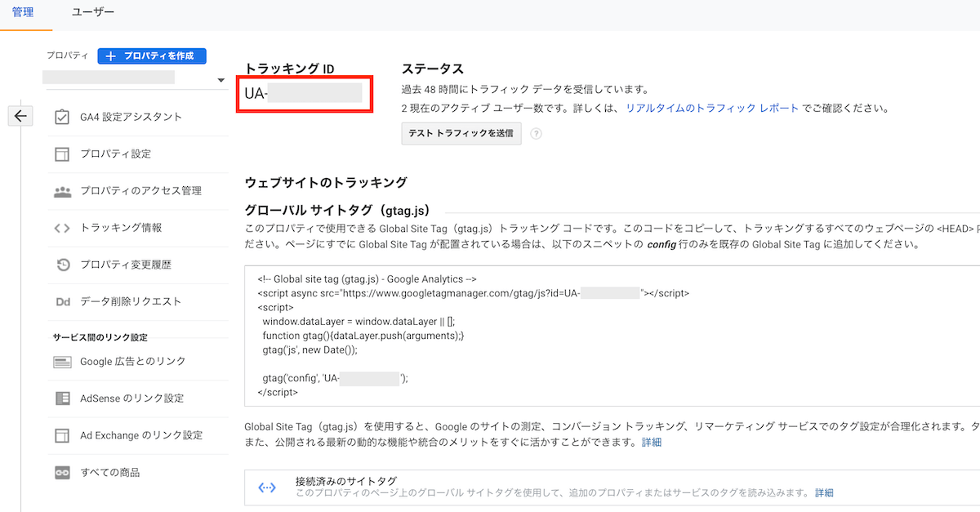Click テスト トラフィックを送信 button

461,134
